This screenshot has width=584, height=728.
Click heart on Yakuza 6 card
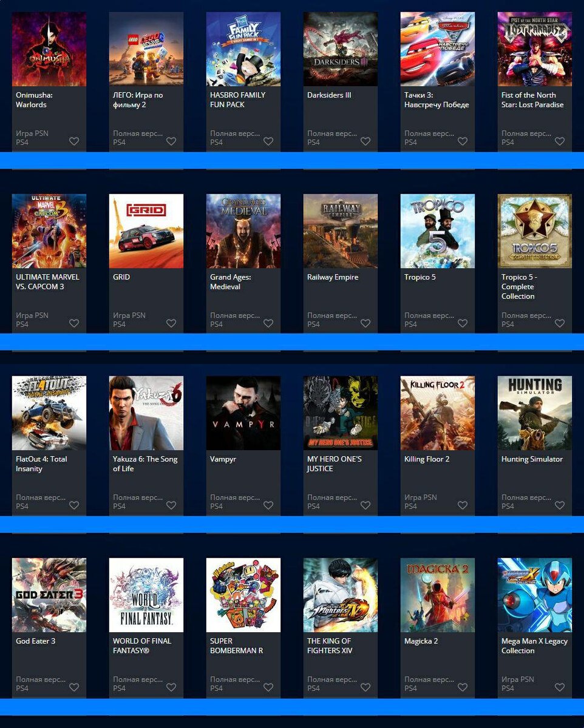click(171, 505)
